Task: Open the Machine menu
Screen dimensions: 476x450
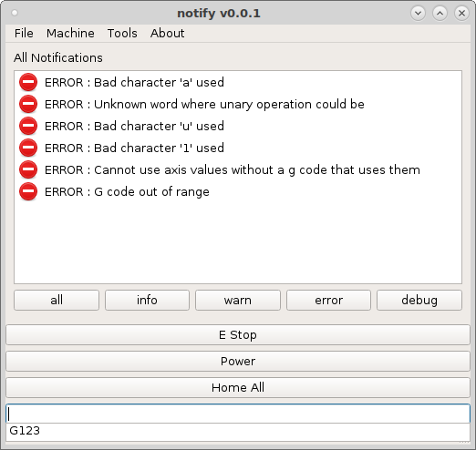Action: coord(70,33)
